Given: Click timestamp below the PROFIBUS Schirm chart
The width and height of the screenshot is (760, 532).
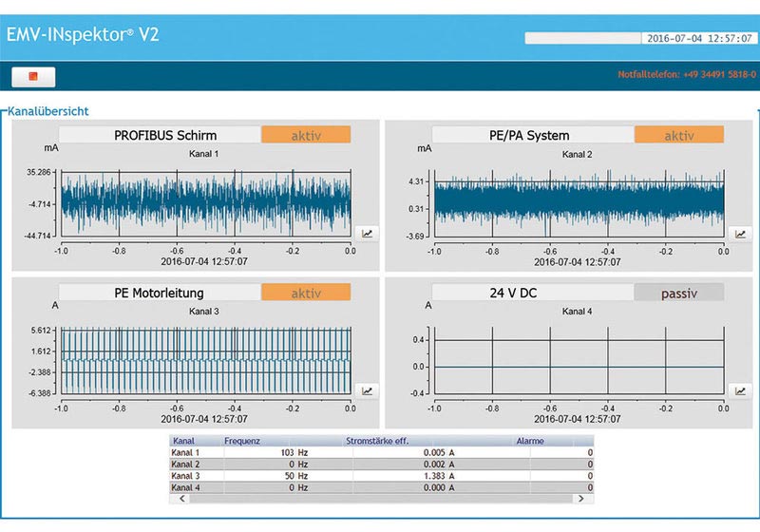Looking at the screenshot, I should pos(204,261).
